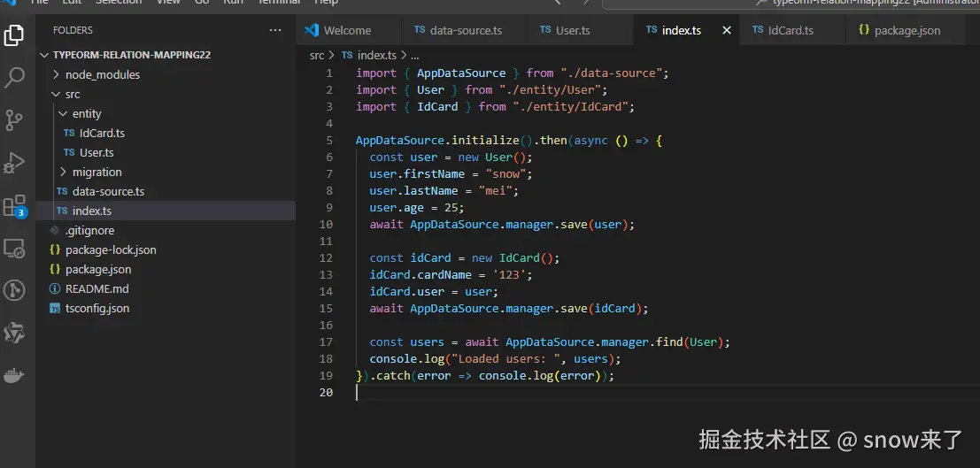
Task: Click catch on line 19
Action: click(393, 376)
